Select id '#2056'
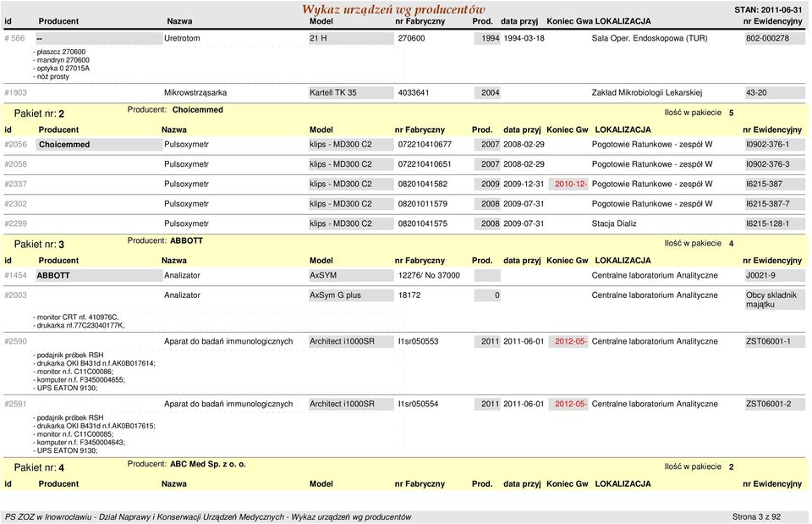 [x=15, y=145]
